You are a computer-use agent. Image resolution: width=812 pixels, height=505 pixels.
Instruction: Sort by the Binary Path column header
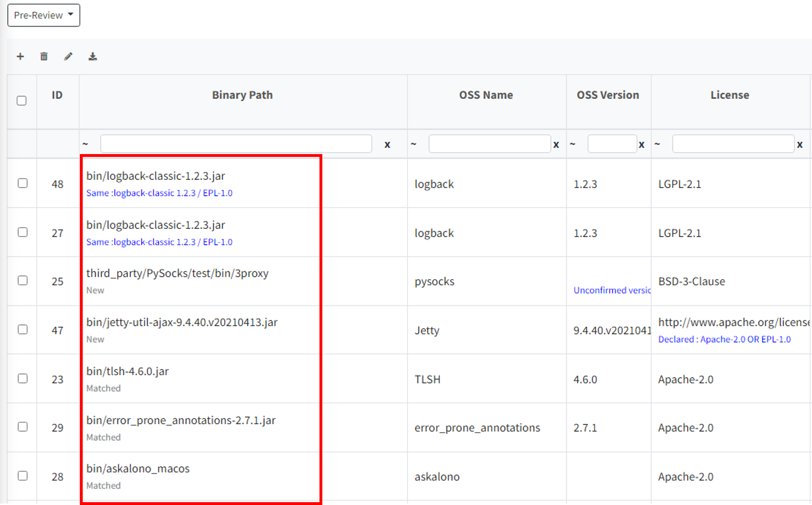coord(242,95)
